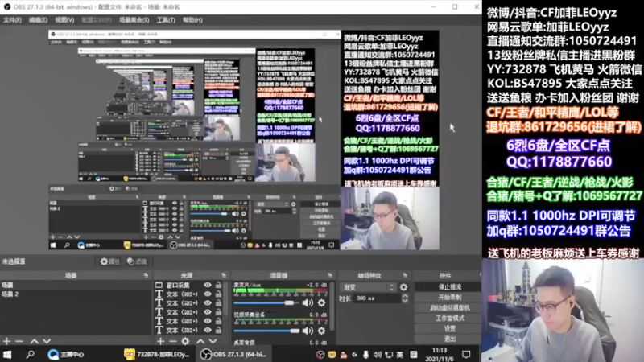This screenshot has height=362, width=644.
Task: Float the 场景 dock panel
Action: click(146, 275)
